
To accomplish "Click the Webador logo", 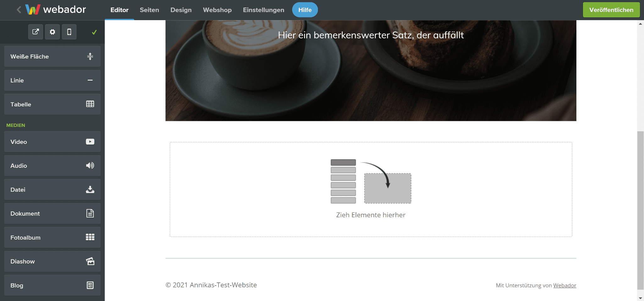I will (x=56, y=10).
